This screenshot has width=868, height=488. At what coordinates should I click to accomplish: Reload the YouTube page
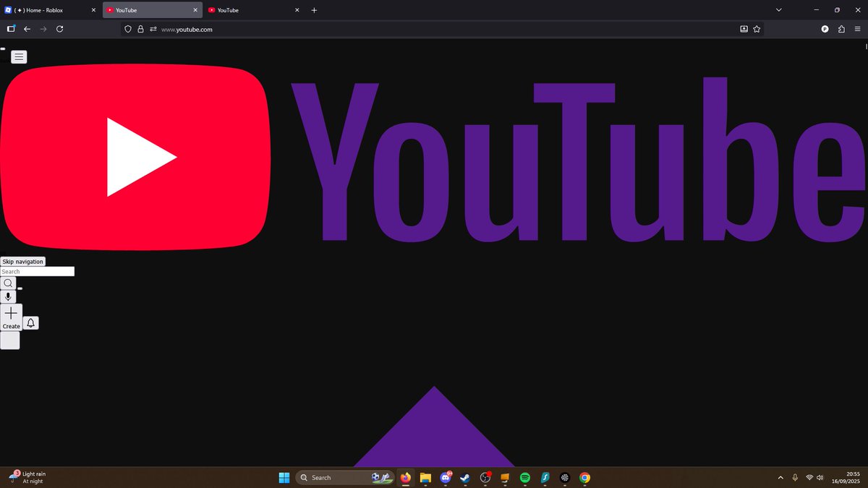coord(59,29)
